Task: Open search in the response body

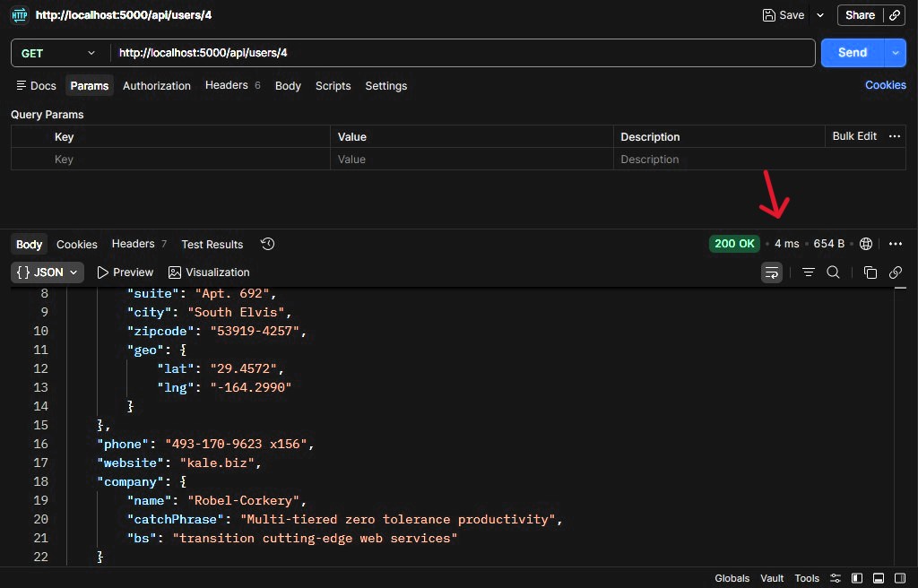Action: tap(833, 272)
